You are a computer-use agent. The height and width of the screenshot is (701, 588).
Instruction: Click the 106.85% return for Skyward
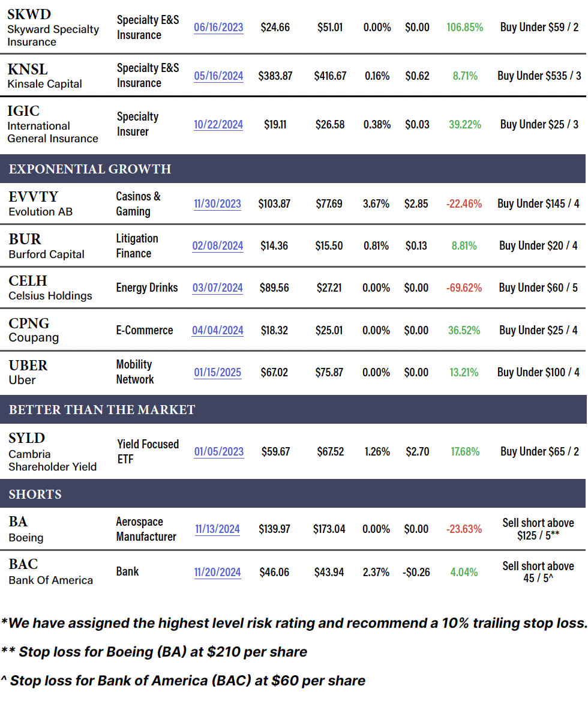coord(464,27)
